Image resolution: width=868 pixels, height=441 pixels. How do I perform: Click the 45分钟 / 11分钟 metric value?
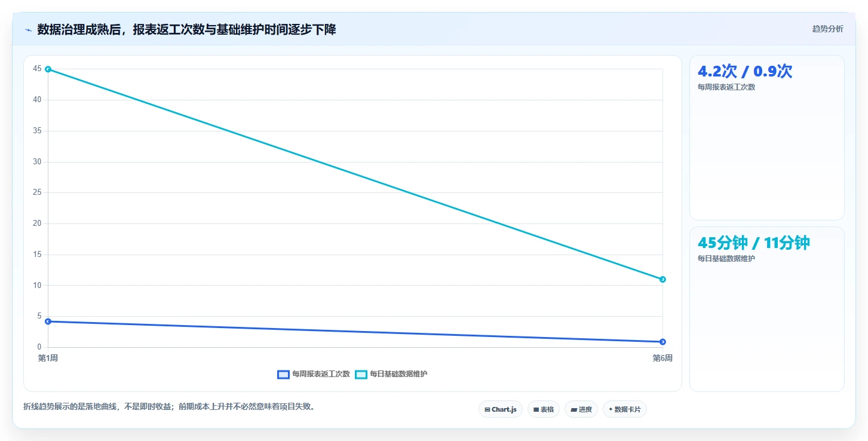click(x=754, y=243)
